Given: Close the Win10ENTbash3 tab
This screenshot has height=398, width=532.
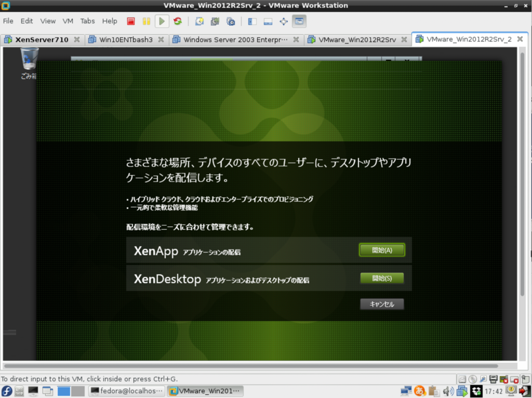Looking at the screenshot, I should point(161,39).
